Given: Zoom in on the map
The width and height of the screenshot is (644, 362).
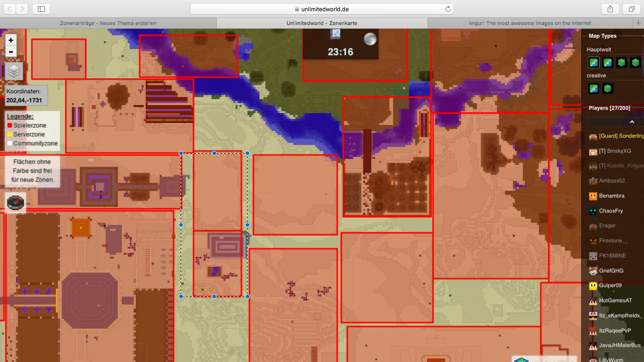Looking at the screenshot, I should point(11,40).
